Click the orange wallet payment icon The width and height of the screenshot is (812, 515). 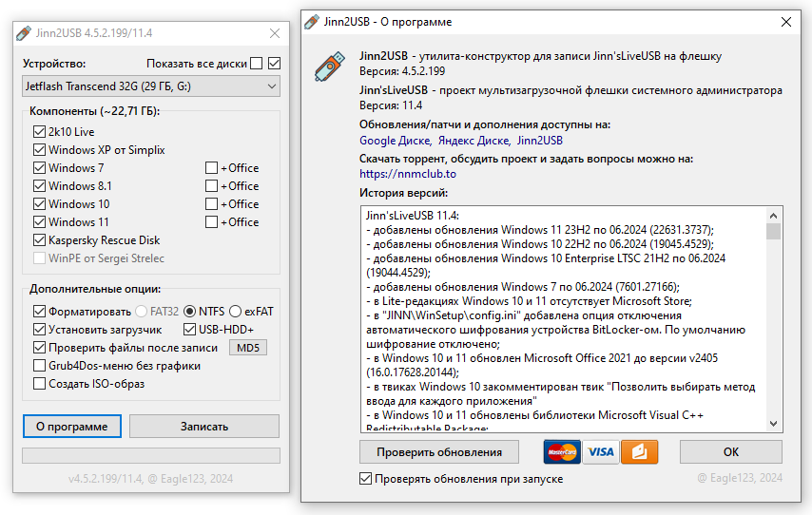pyautogui.click(x=640, y=452)
